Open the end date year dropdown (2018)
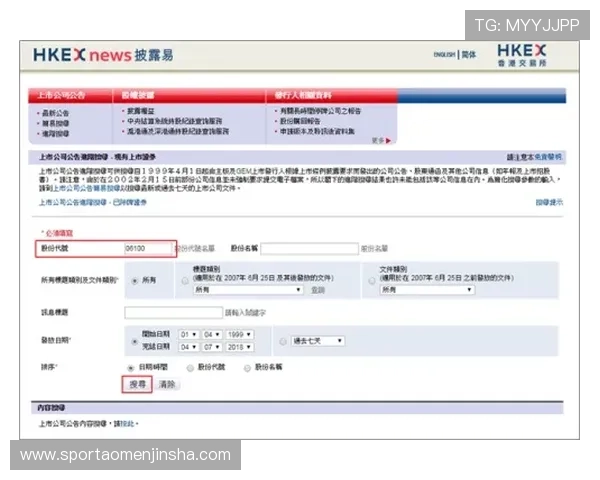This screenshot has height=480, width=600. (x=240, y=347)
